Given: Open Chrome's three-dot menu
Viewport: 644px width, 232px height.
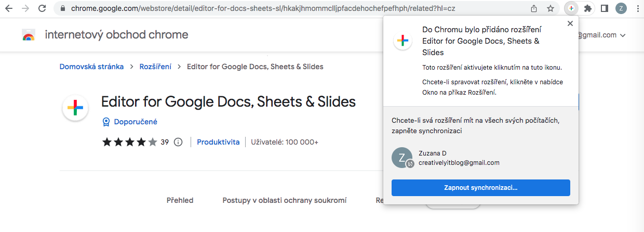Looking at the screenshot, I should pos(637,9).
